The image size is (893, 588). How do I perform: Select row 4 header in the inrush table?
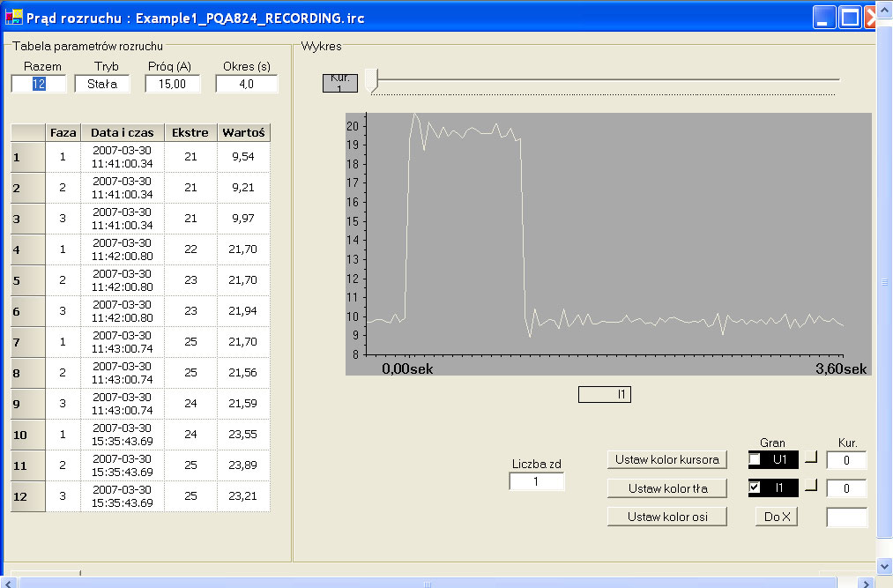pyautogui.click(x=27, y=249)
